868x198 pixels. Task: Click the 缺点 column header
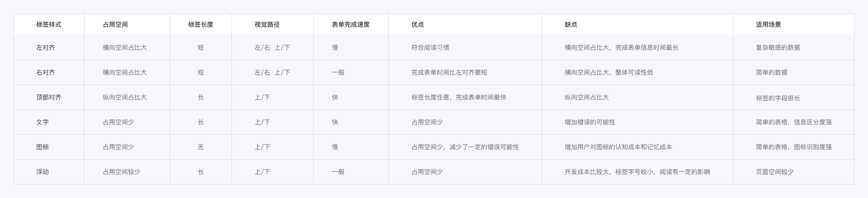pyautogui.click(x=571, y=24)
